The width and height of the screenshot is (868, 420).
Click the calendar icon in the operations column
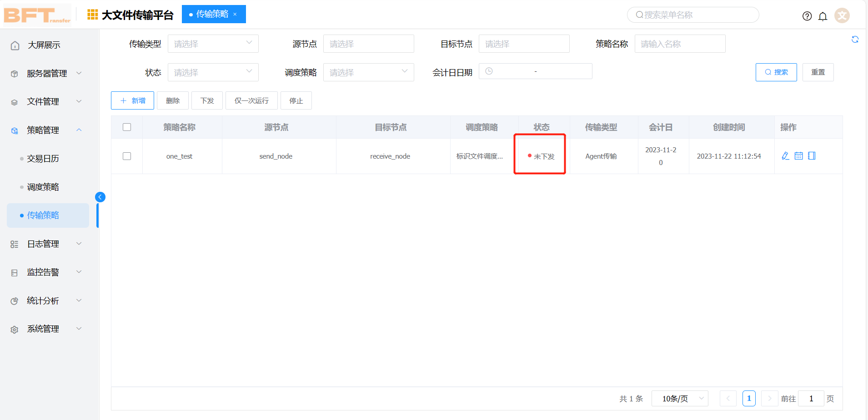click(x=798, y=156)
